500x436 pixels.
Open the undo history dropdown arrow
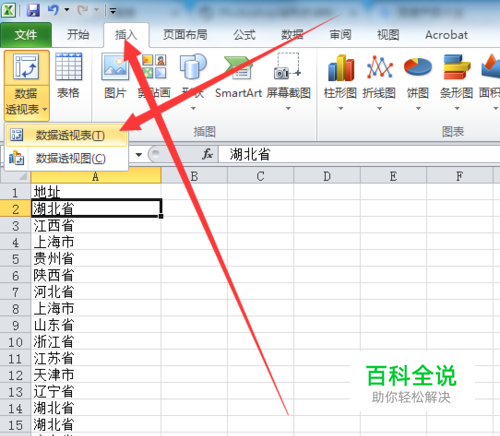[x=67, y=10]
